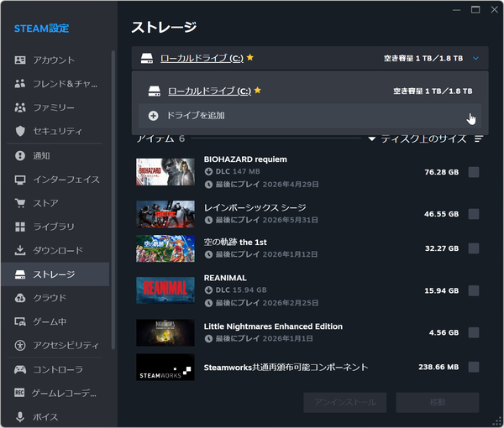Open セキュリティ settings page
This screenshot has height=428, width=504.
click(55, 131)
